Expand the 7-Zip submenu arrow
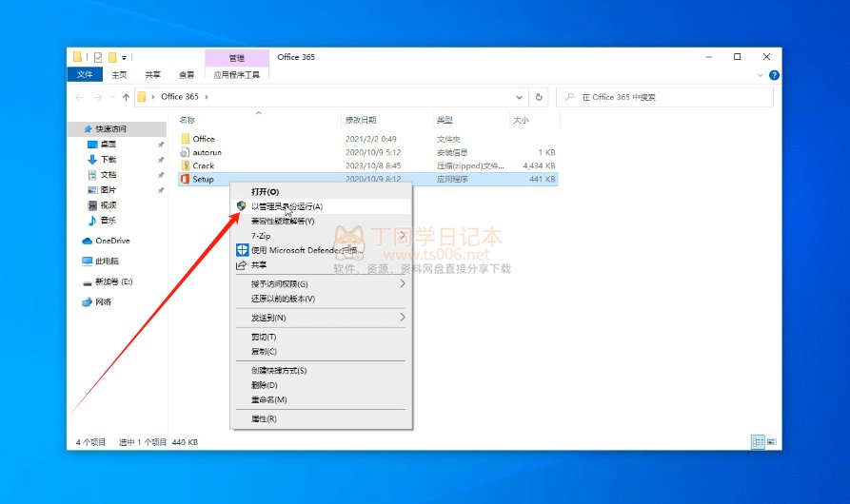Viewport: 850px width, 504px height. click(403, 236)
